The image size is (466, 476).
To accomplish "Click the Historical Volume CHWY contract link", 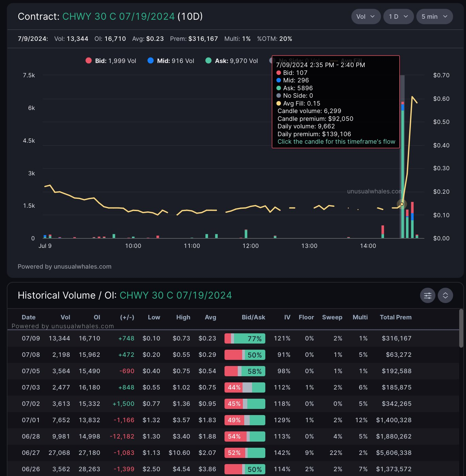I will point(176,295).
